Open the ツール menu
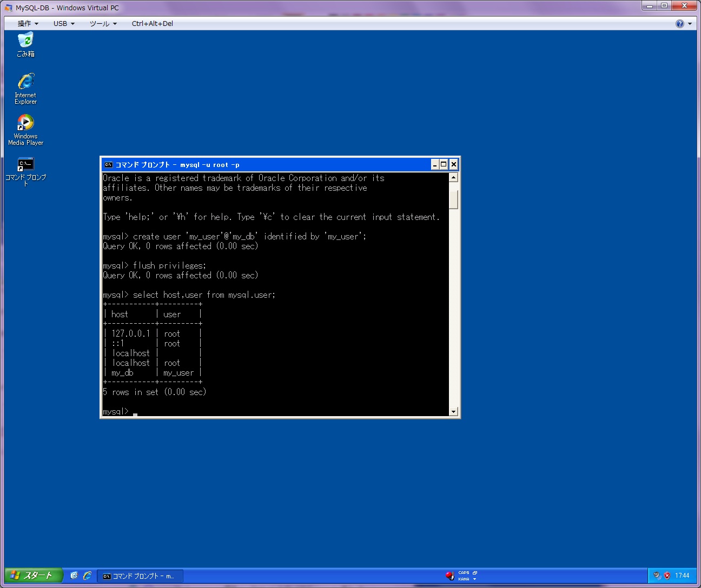Screen dimensions: 701x588 [x=103, y=24]
